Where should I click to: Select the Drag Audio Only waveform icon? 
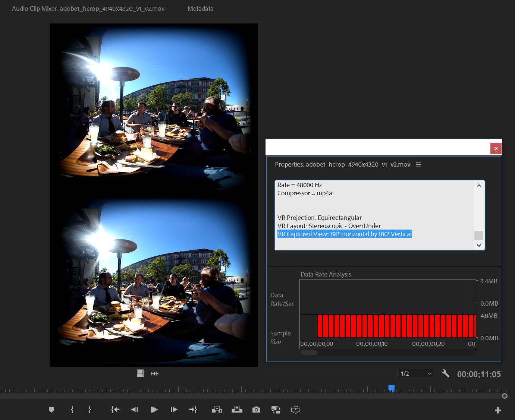coord(154,373)
